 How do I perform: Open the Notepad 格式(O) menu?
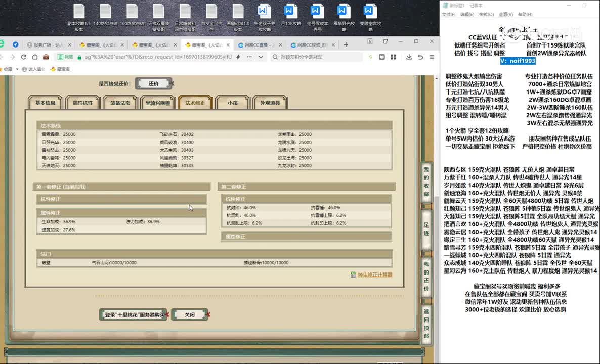click(486, 15)
